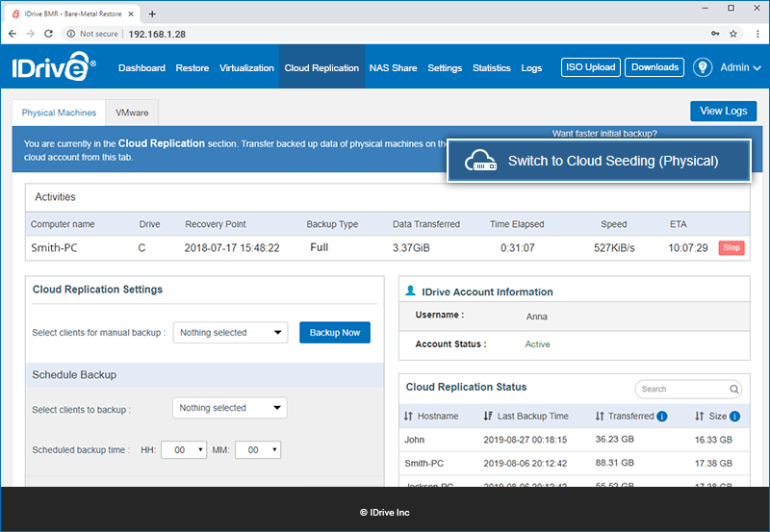Image resolution: width=770 pixels, height=532 pixels.
Task: Open the Virtualization menu
Action: click(246, 67)
